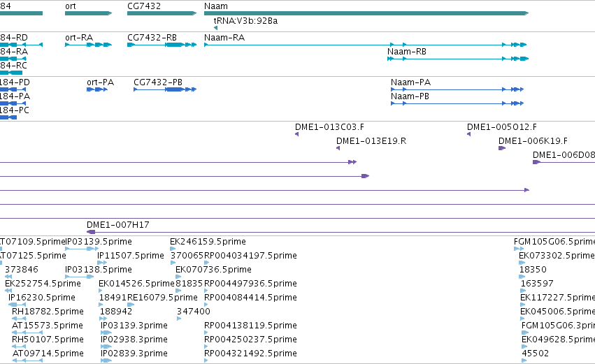Select the Naam-RA transcript glyph
595x364 pixels.
pos(365,45)
